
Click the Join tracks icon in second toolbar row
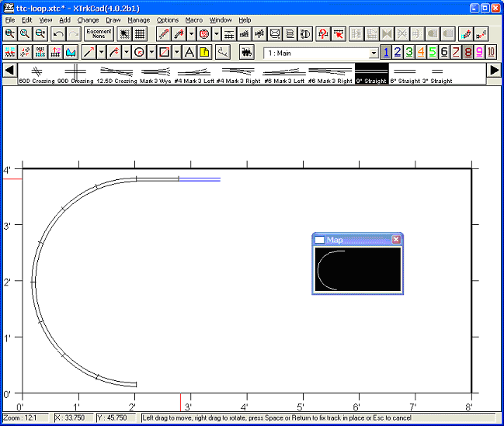coord(10,52)
